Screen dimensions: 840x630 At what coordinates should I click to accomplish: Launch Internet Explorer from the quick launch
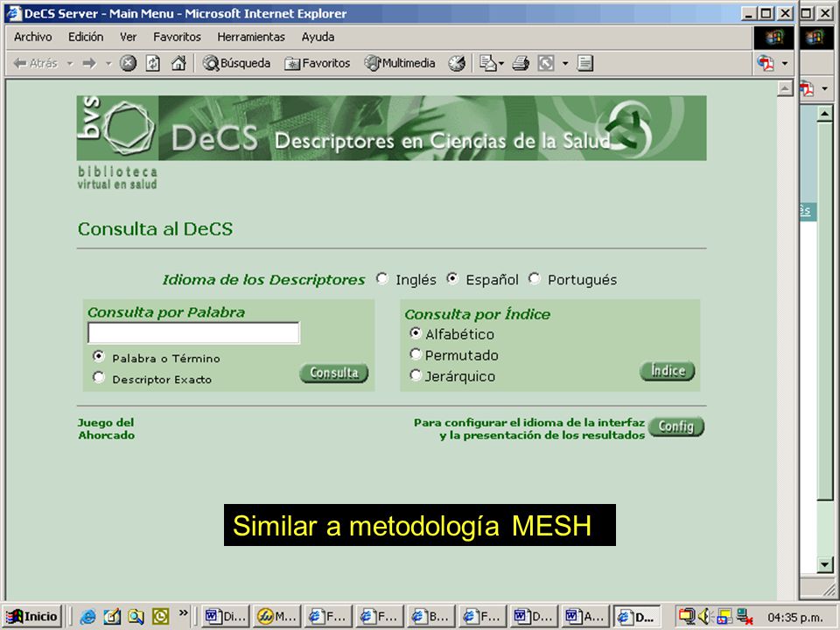pos(87,617)
